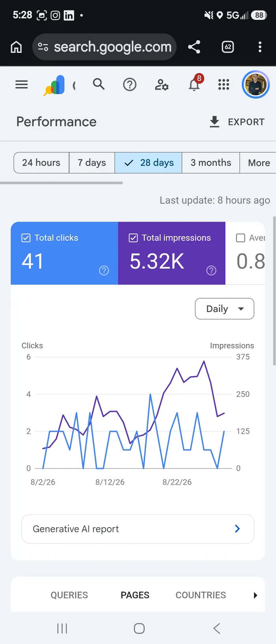Click the Clicks axis title
The width and height of the screenshot is (276, 644).
32,346
